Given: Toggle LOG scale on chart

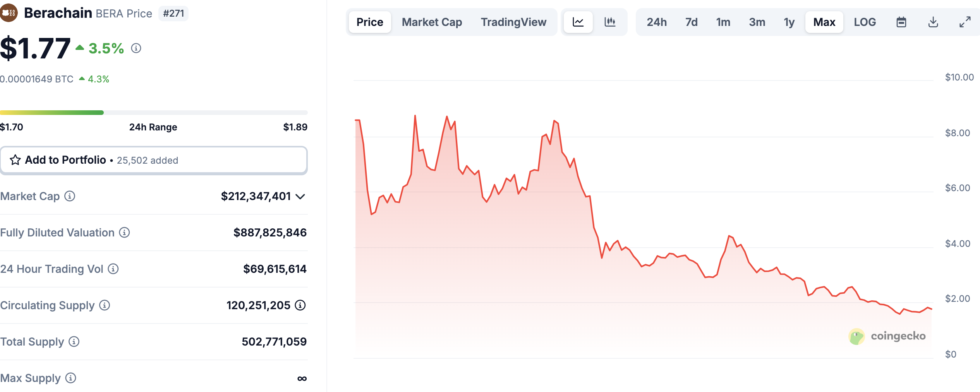Looking at the screenshot, I should 865,22.
